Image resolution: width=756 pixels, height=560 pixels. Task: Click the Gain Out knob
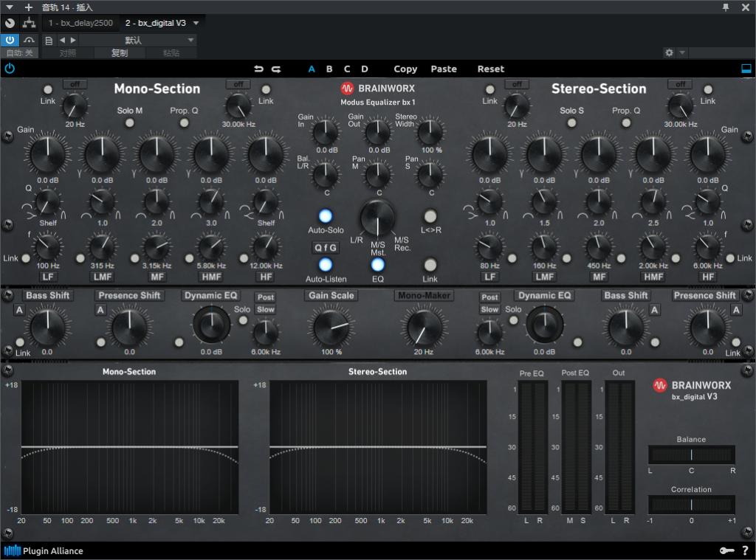click(x=377, y=131)
